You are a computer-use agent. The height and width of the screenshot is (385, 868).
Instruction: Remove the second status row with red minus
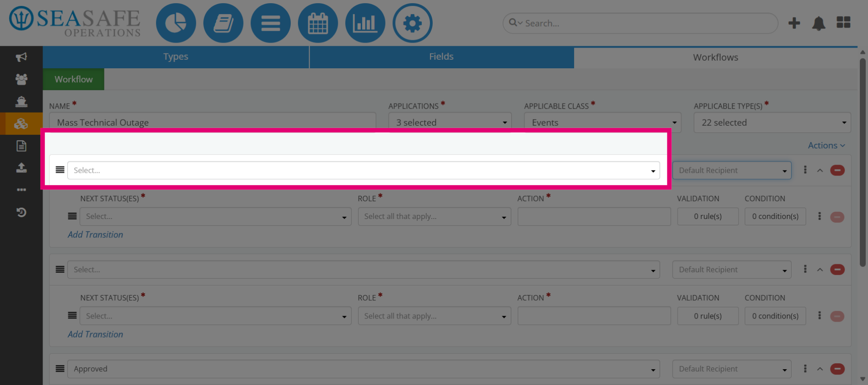click(837, 270)
